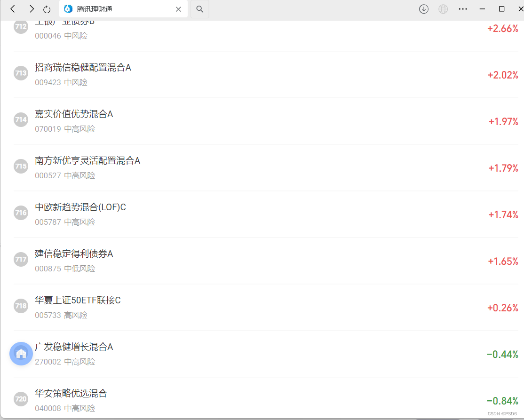Open fund 嘉实价值优势混合A
Screen dimensions: 524x420
point(74,114)
